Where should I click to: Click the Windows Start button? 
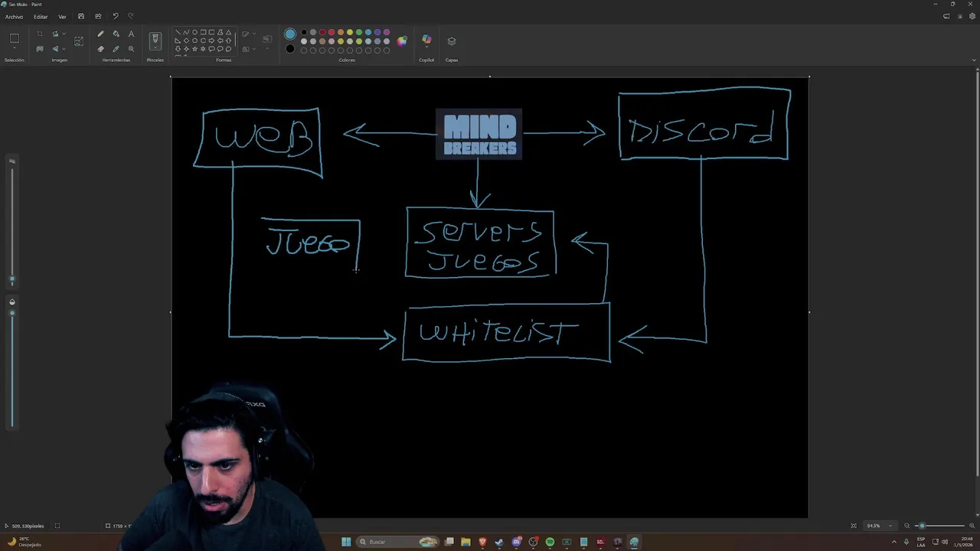tap(346, 542)
